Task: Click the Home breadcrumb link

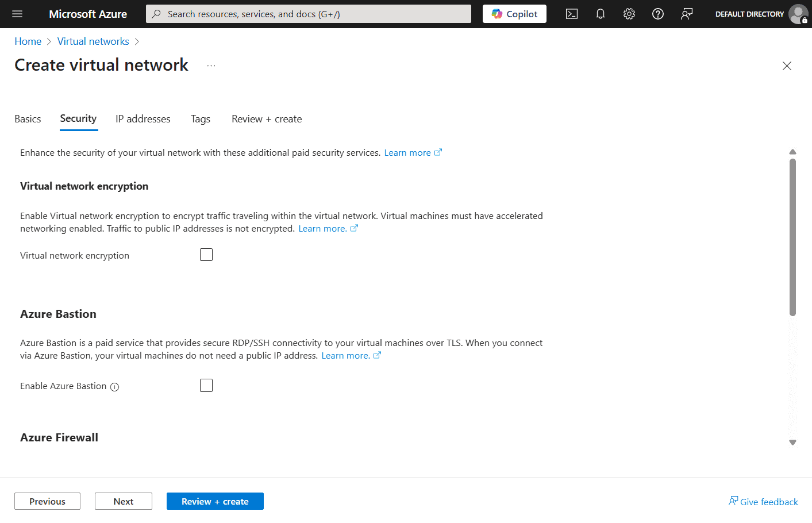Action: pos(28,41)
